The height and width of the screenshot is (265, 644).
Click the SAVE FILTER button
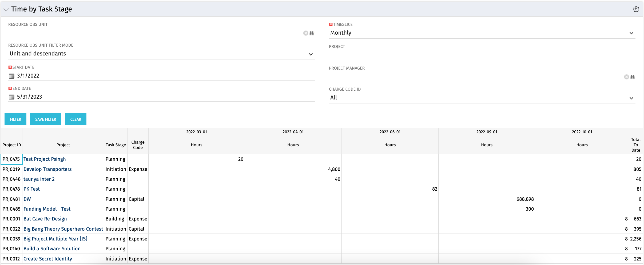pos(46,119)
